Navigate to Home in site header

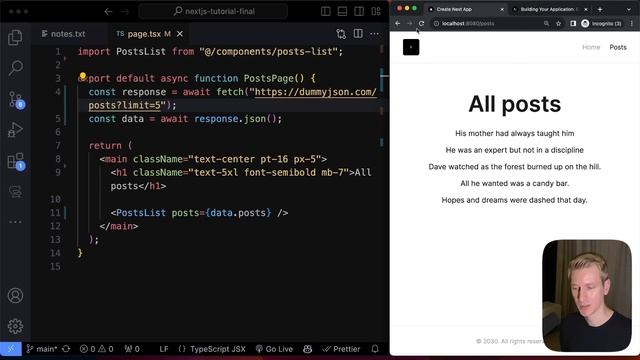pyautogui.click(x=591, y=47)
